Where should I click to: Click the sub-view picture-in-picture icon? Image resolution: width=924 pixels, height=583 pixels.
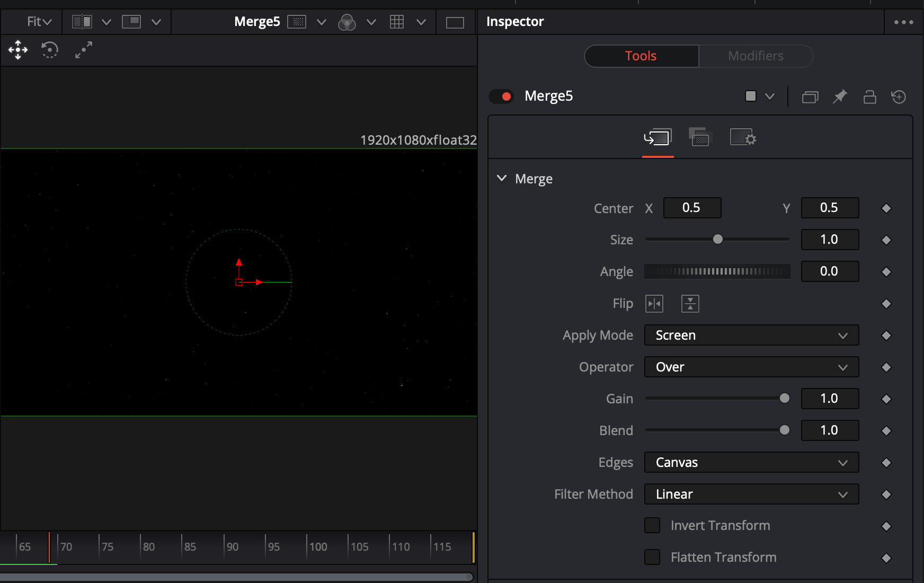(x=131, y=22)
